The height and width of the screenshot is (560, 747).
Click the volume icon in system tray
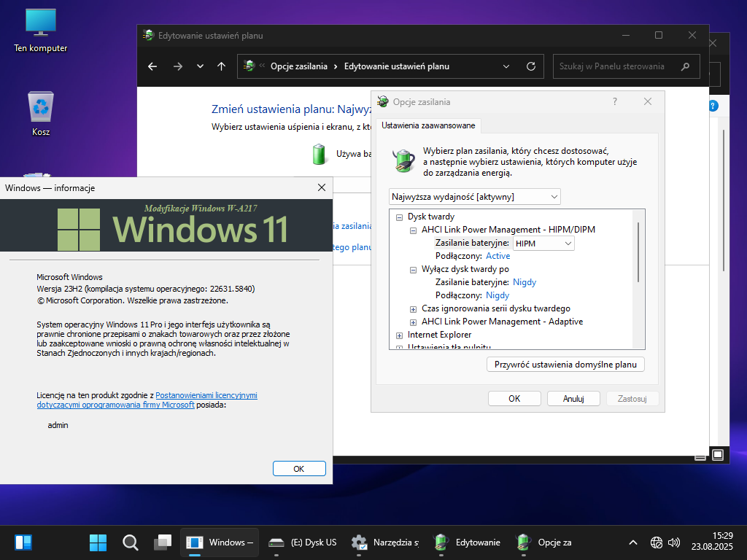pos(674,542)
